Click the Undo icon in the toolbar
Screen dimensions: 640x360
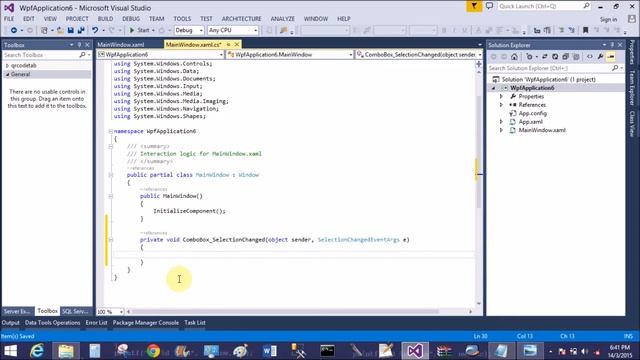pos(95,30)
